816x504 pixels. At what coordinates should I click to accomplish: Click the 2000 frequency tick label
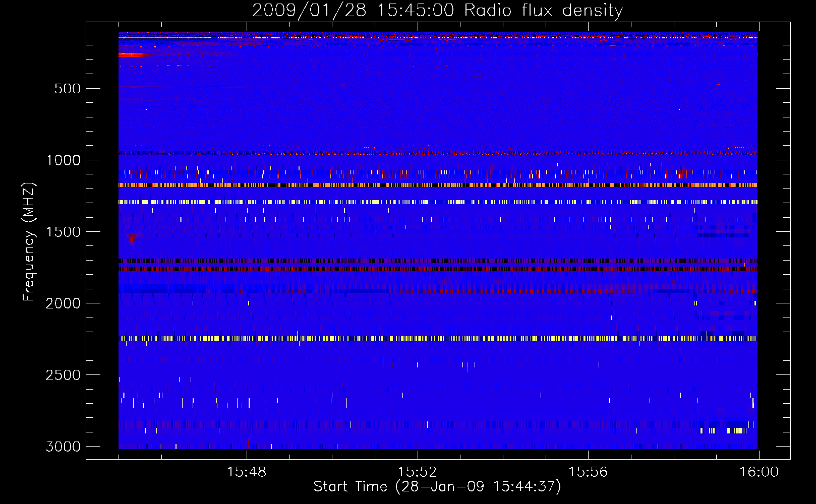63,303
